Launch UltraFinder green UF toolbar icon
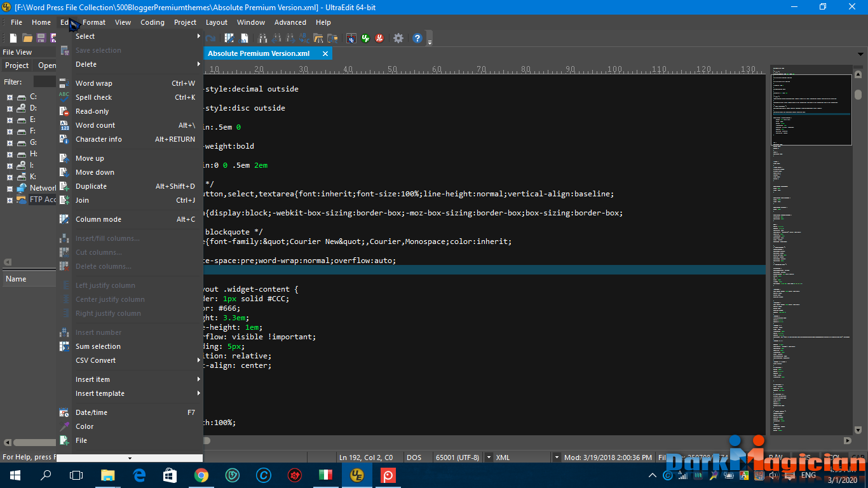Image resolution: width=868 pixels, height=488 pixels. pyautogui.click(x=365, y=38)
